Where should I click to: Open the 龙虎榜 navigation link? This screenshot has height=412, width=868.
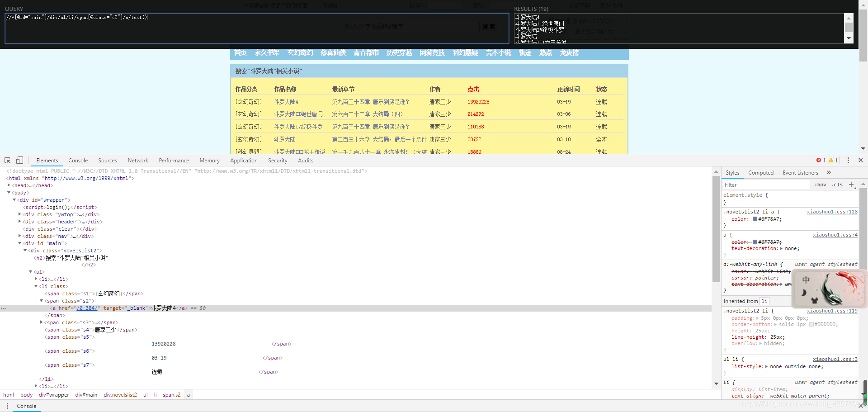(569, 53)
